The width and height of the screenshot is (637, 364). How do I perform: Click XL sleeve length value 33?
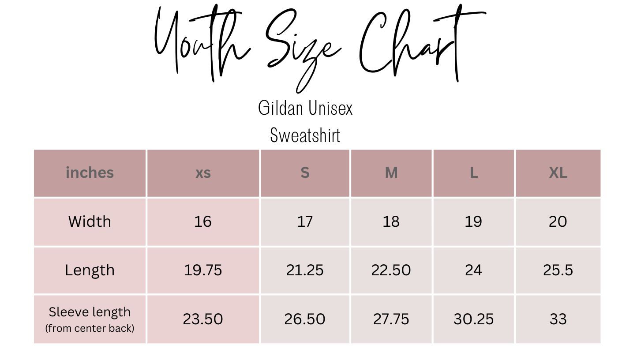click(x=558, y=319)
